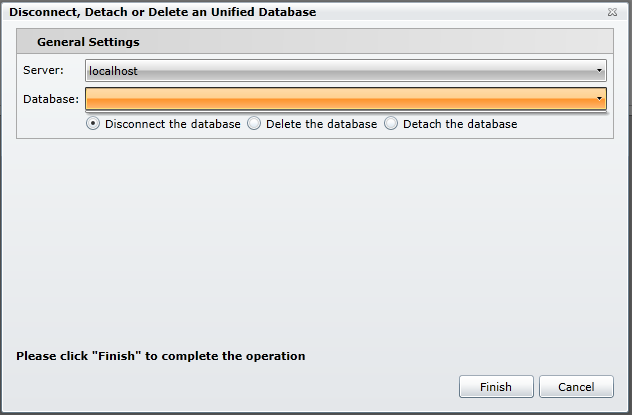The width and height of the screenshot is (632, 415).
Task: Click the General Settings section header
Action: tap(88, 42)
